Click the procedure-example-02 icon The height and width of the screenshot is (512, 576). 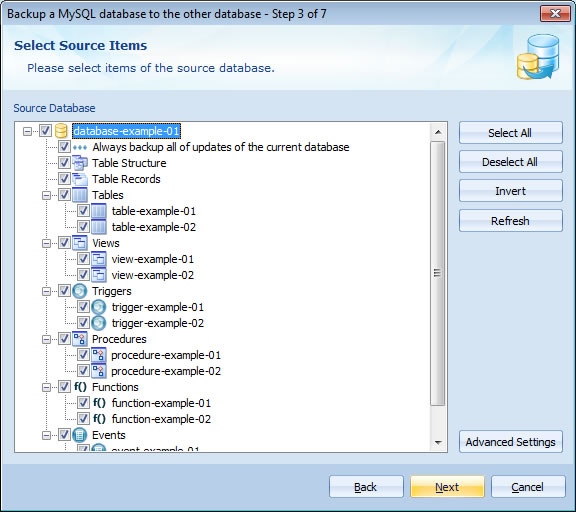pyautogui.click(x=99, y=371)
